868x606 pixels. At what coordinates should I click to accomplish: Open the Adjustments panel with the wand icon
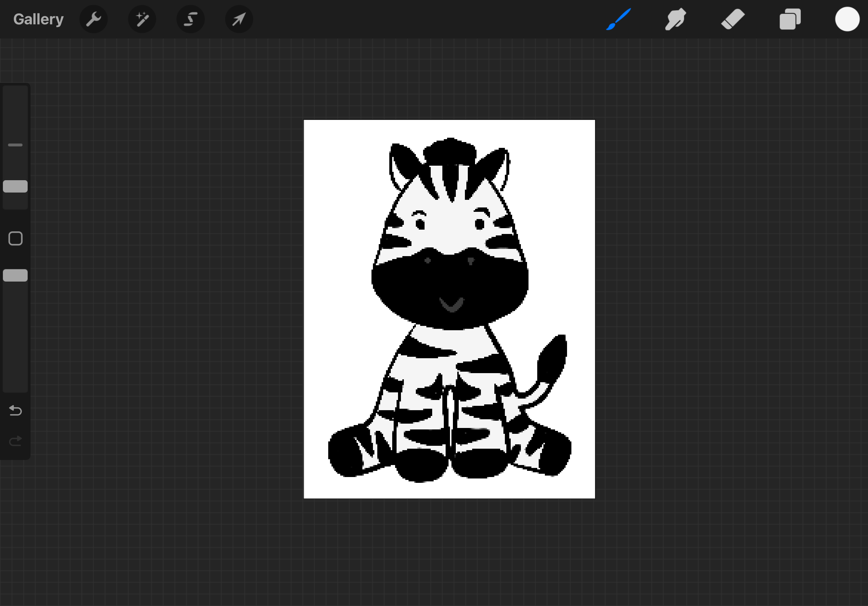click(x=142, y=19)
